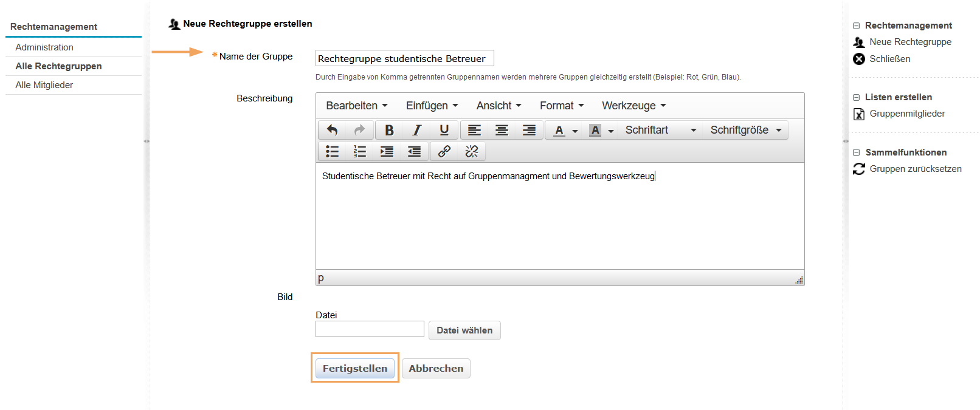Insert a bullet list

(333, 151)
